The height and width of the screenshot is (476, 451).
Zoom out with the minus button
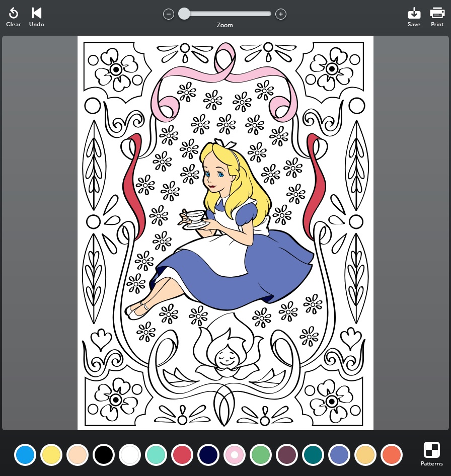(x=169, y=14)
